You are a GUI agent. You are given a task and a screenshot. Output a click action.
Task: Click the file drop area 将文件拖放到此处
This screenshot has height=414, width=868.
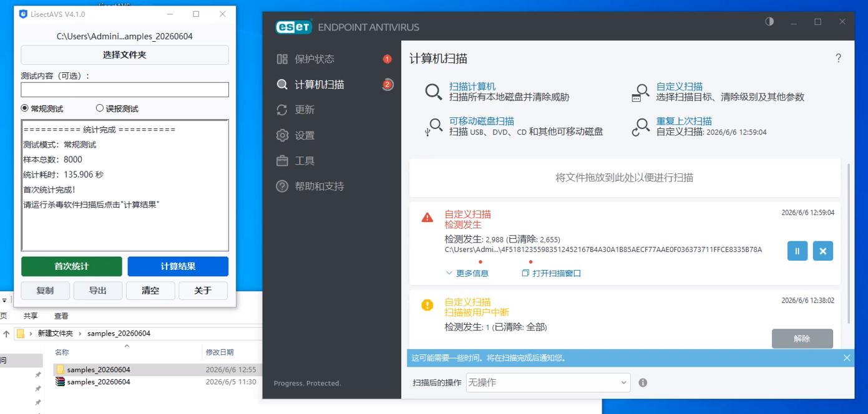(624, 178)
